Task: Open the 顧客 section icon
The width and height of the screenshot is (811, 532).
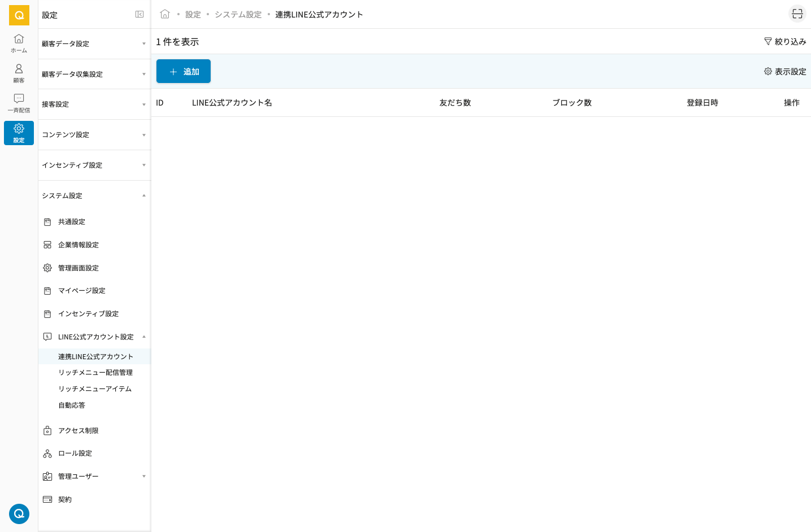Action: click(x=19, y=73)
